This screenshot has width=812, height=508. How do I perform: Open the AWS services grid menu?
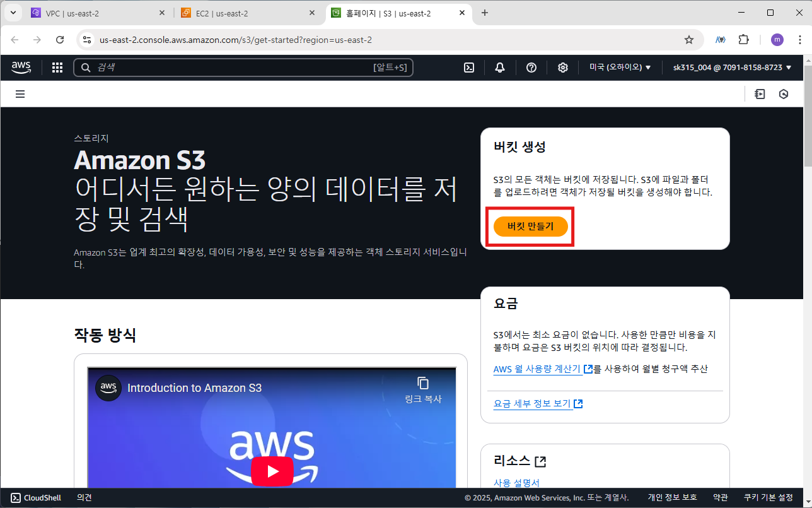click(57, 68)
